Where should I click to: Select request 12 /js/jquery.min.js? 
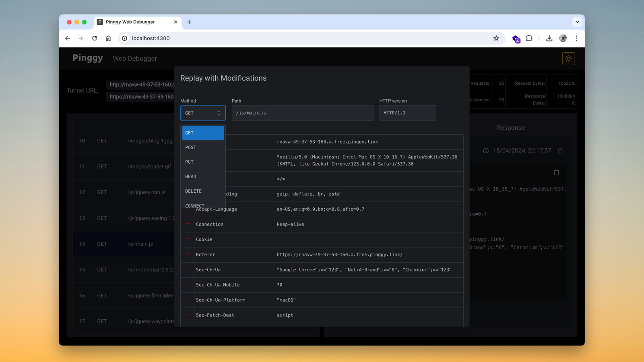pyautogui.click(x=124, y=192)
